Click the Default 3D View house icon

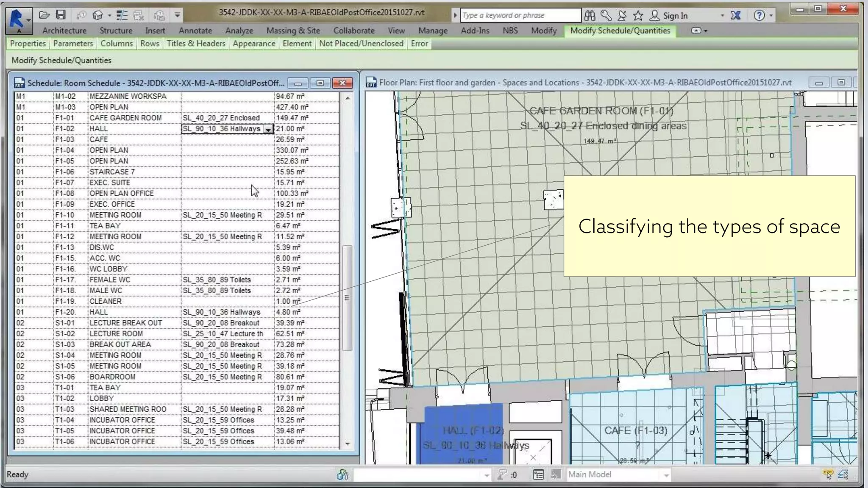click(98, 15)
